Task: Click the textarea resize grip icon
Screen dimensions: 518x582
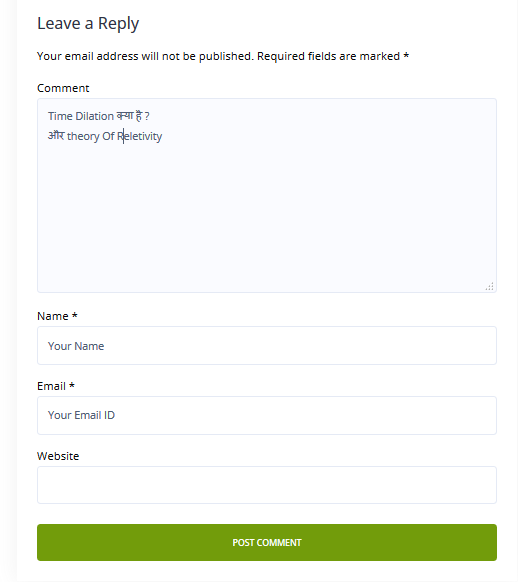Action: (x=489, y=286)
